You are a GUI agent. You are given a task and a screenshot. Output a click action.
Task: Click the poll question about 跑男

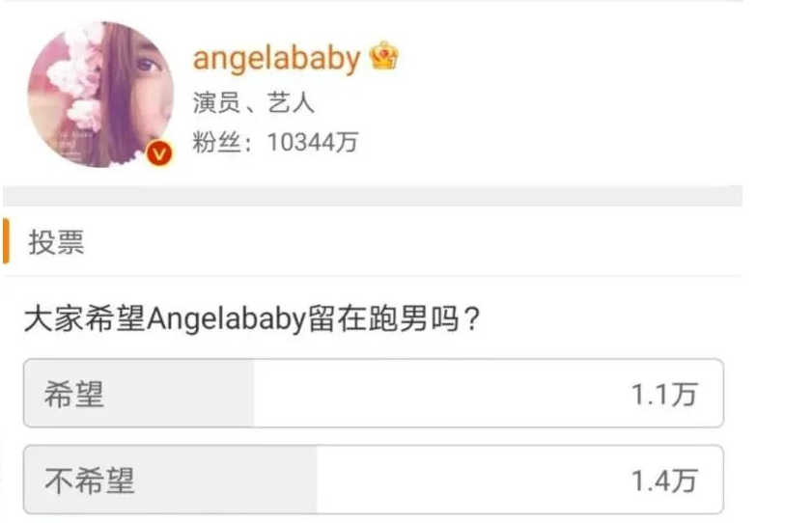(x=253, y=318)
